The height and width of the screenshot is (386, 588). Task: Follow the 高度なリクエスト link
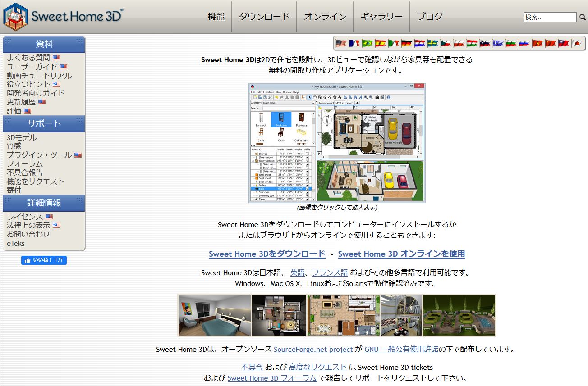[318, 367]
